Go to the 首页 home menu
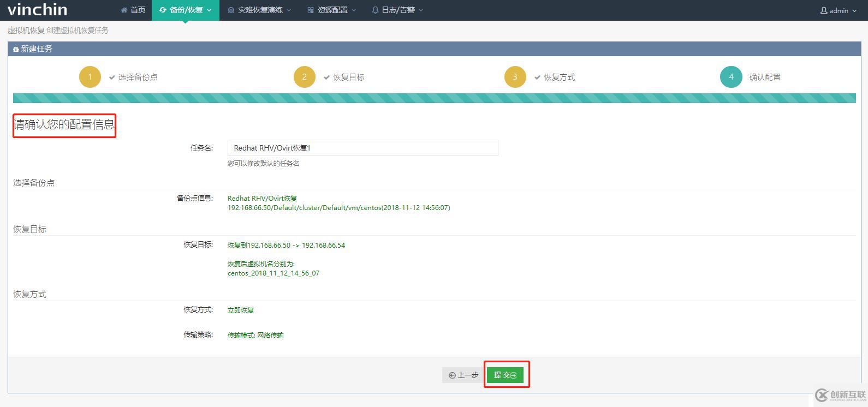 coord(133,10)
